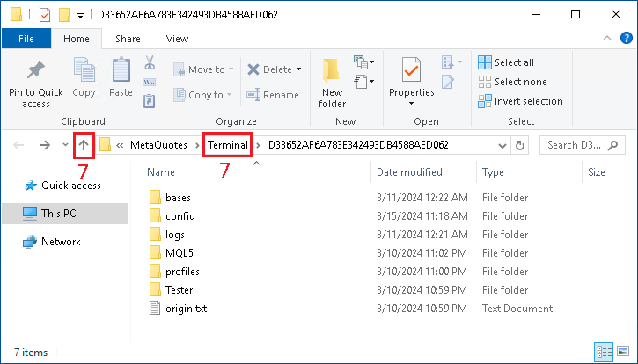Select the logs folder
638x364 pixels.
(167, 235)
